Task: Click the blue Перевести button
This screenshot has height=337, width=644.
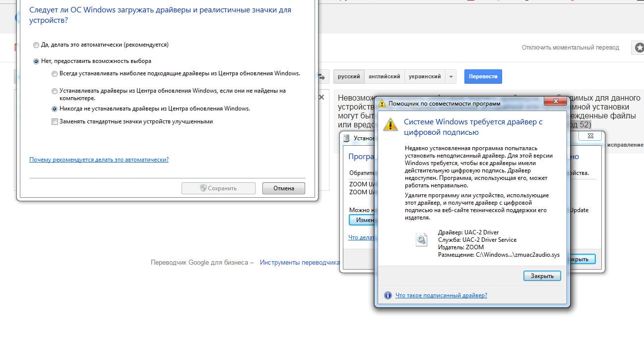Action: [483, 77]
